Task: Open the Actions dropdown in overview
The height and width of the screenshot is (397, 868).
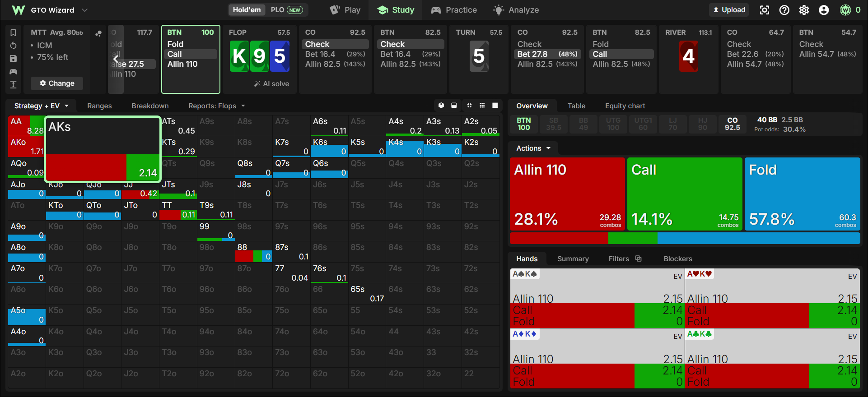Action: point(533,148)
